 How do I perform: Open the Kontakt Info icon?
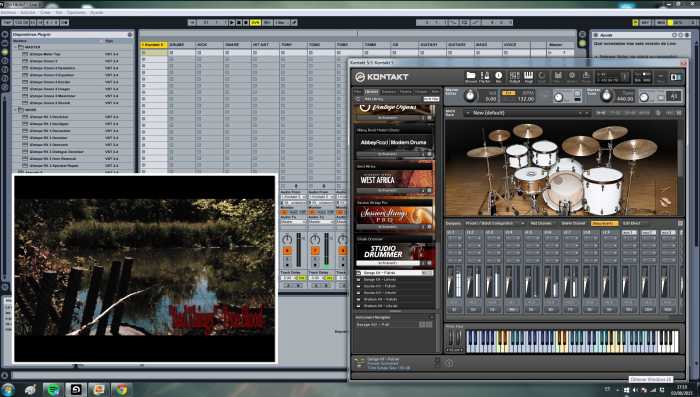coord(499,76)
